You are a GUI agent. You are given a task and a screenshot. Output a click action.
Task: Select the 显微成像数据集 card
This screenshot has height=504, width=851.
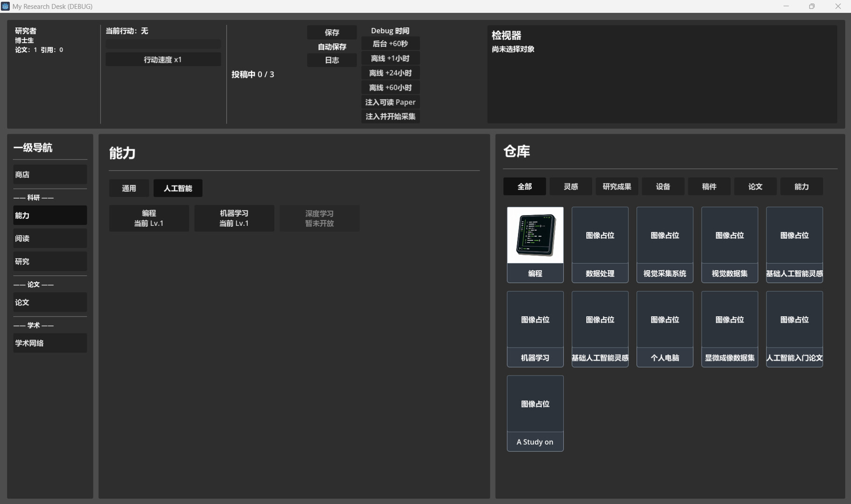[x=729, y=329]
